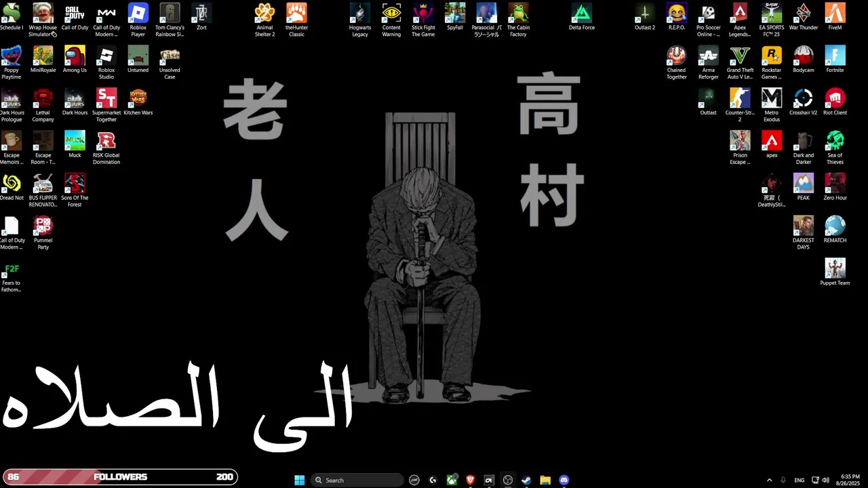Show hidden system tray icons chevron

tap(769, 480)
